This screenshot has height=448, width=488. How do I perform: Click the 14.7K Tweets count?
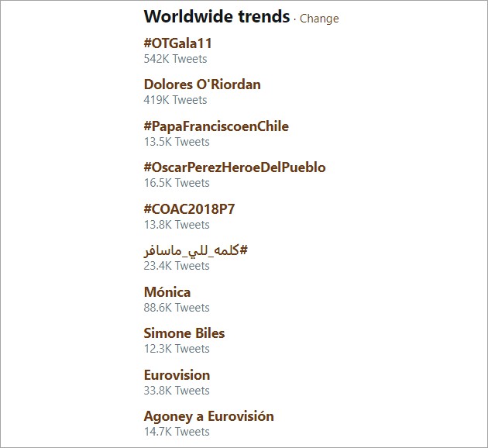pyautogui.click(x=177, y=432)
